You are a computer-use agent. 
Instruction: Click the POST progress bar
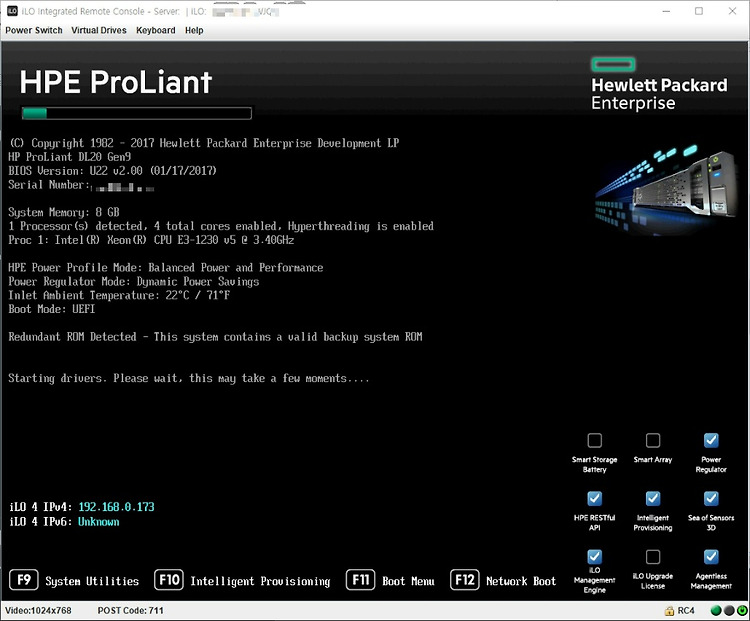pyautogui.click(x=137, y=113)
